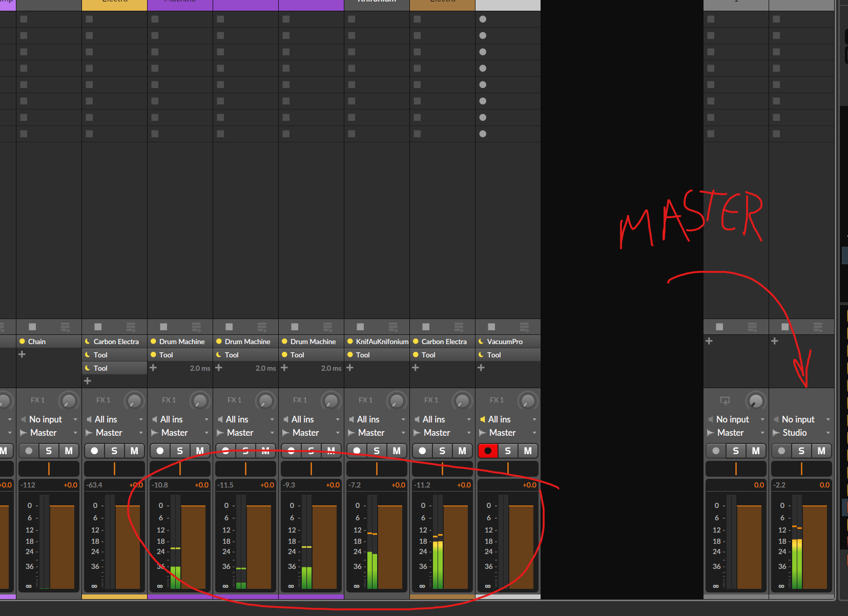Click arranger-playback switch icon on KnifAuKnifonium track
The height and width of the screenshot is (616, 848).
point(393,327)
